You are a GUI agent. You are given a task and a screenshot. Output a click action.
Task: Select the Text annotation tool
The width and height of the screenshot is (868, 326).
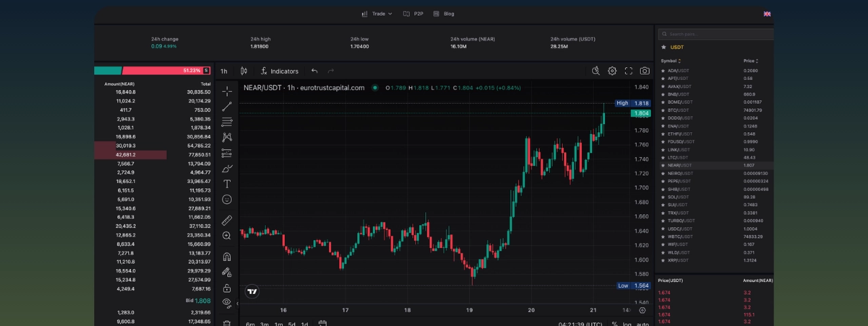[x=227, y=184]
